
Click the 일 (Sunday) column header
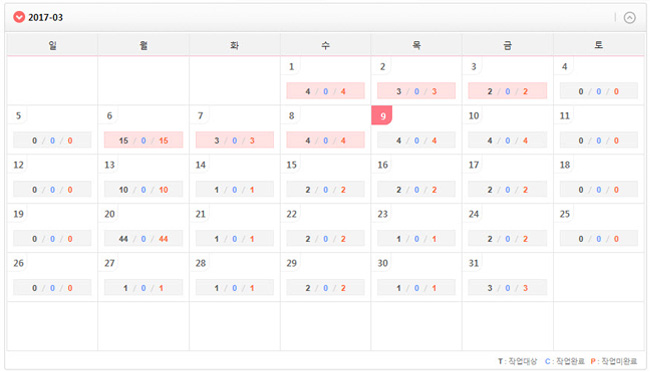click(52, 45)
